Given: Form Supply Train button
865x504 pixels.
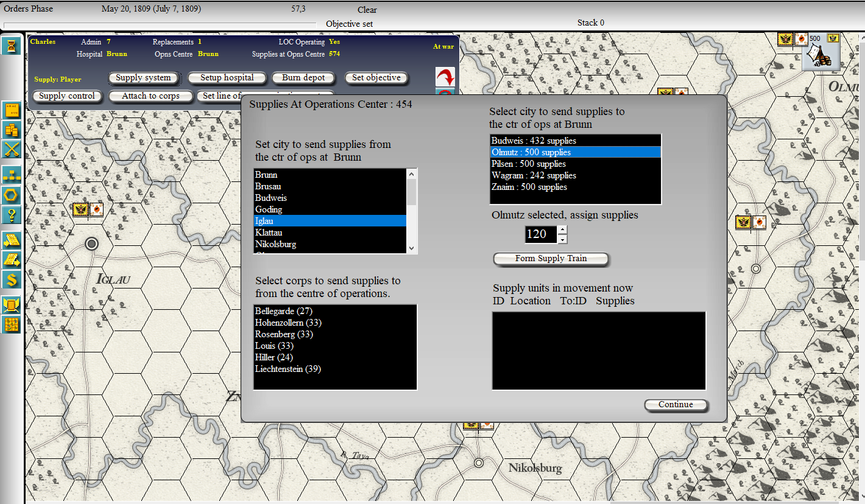Looking at the screenshot, I should click(551, 259).
